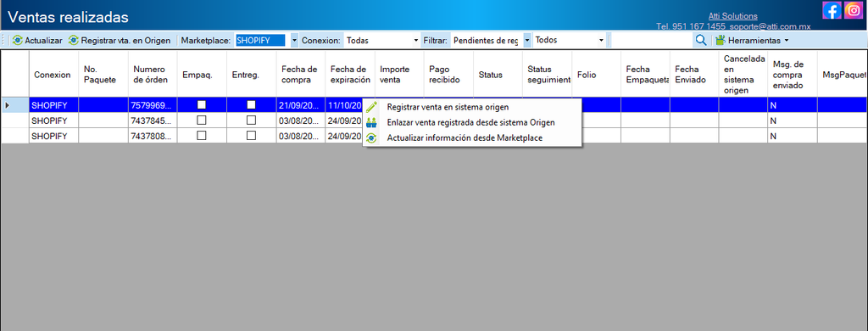Screen dimensions: 868x331
Task: Click the Actualizar toolbar button
Action: 37,41
